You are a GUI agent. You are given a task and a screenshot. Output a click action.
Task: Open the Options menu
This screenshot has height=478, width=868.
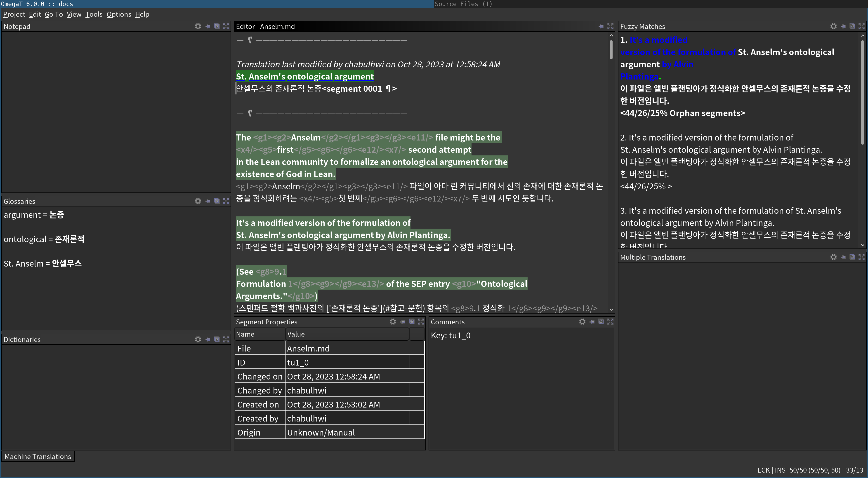pos(119,14)
